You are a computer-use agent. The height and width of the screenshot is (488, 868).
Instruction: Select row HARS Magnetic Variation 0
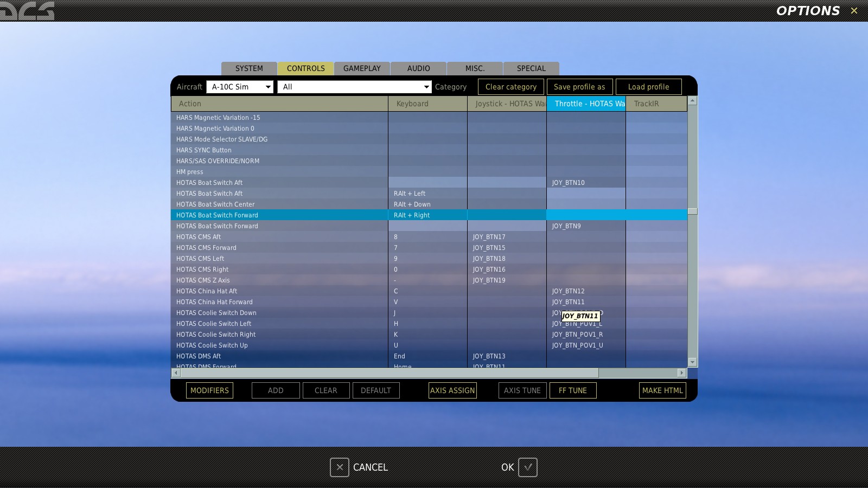pyautogui.click(x=429, y=129)
